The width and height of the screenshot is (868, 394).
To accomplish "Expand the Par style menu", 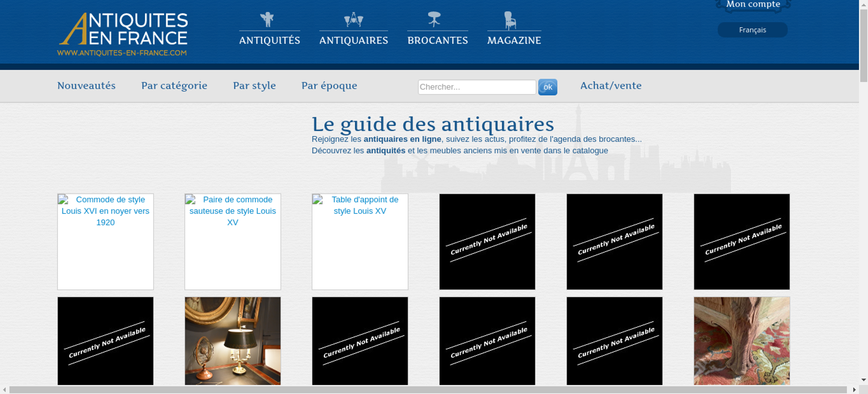I will pyautogui.click(x=254, y=86).
